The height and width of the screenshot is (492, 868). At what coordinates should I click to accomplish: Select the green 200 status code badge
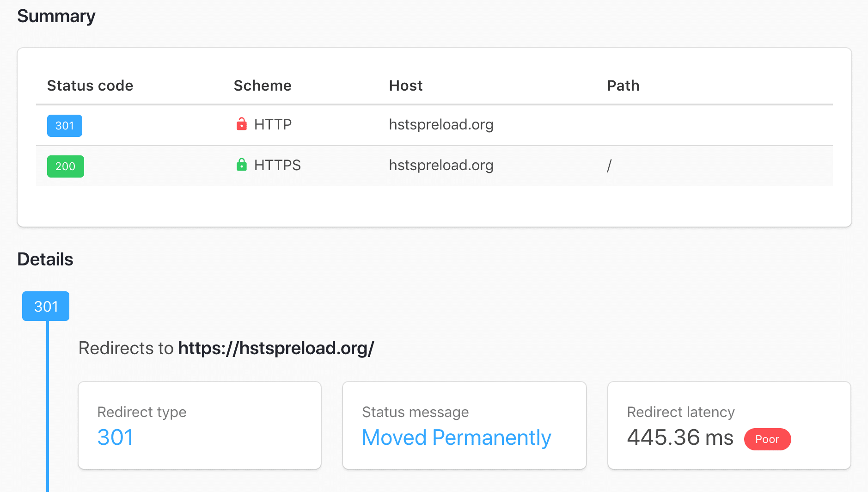(65, 166)
